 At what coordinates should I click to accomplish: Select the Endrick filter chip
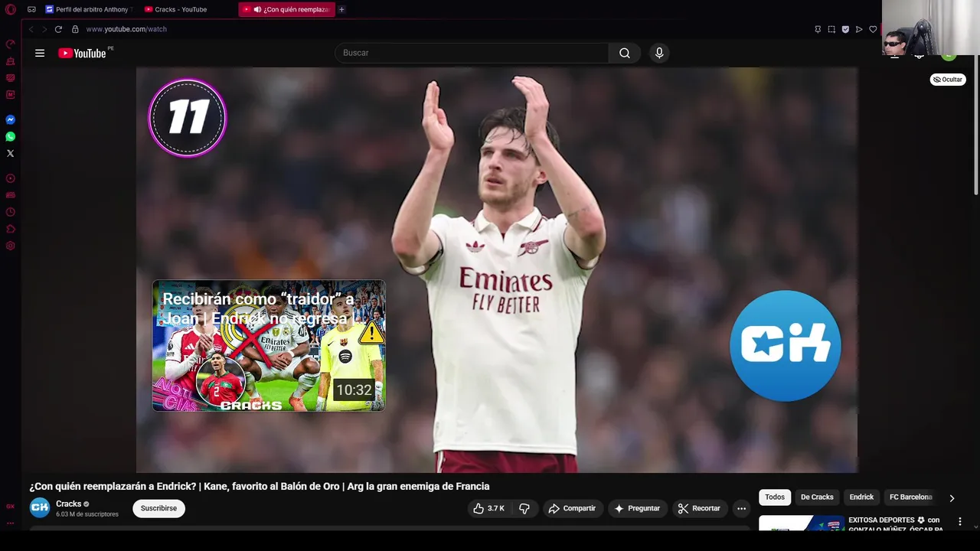point(861,497)
